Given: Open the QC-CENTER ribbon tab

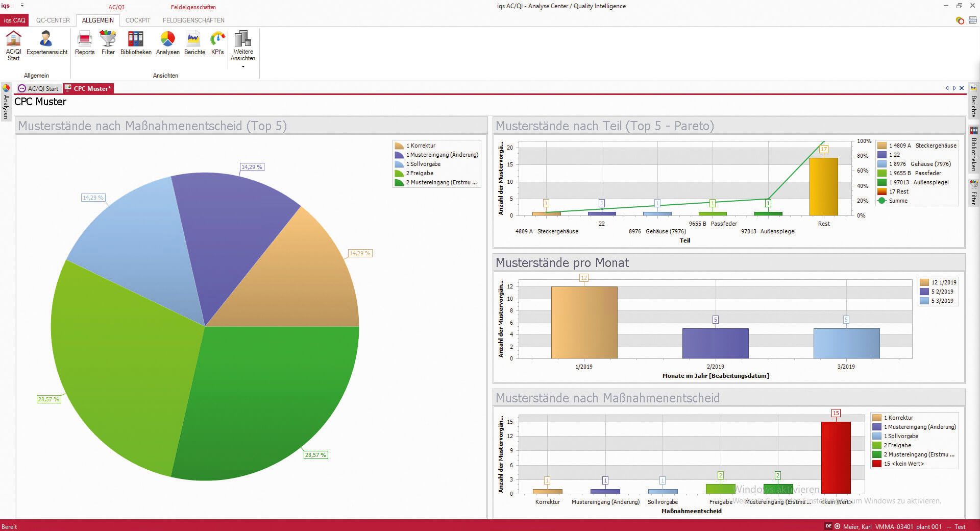Looking at the screenshot, I should [53, 20].
